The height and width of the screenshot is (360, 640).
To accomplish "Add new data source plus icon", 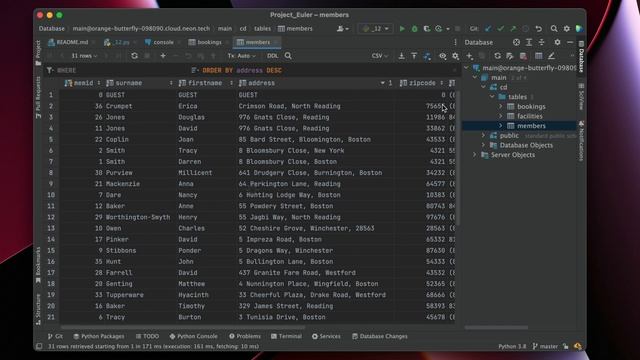I will (x=469, y=56).
